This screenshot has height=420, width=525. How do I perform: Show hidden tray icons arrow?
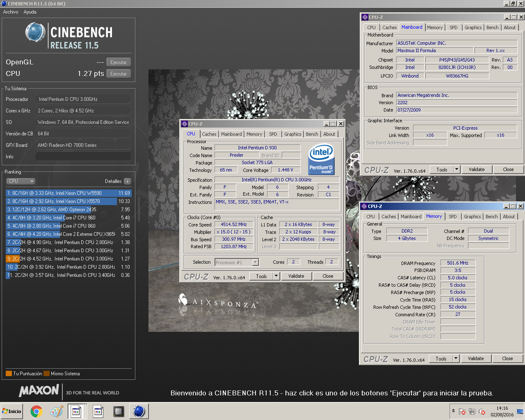(453, 411)
